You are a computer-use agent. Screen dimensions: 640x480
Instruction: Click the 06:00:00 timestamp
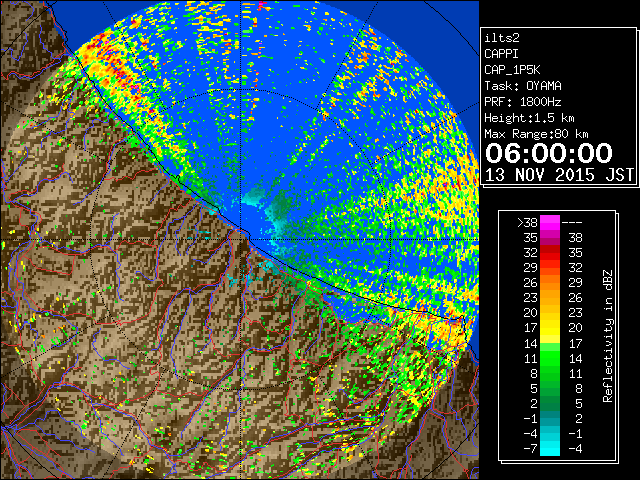coord(549,153)
